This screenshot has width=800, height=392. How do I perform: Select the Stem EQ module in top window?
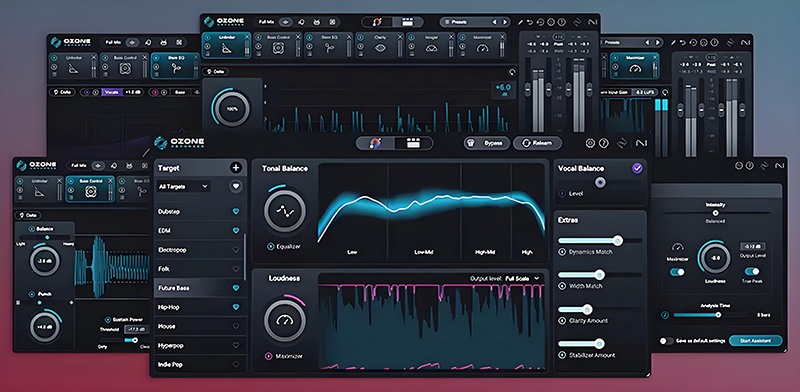tap(329, 45)
